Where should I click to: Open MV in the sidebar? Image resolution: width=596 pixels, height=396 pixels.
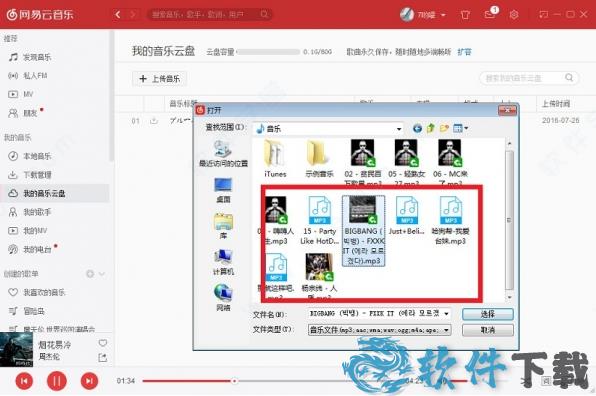(21, 94)
